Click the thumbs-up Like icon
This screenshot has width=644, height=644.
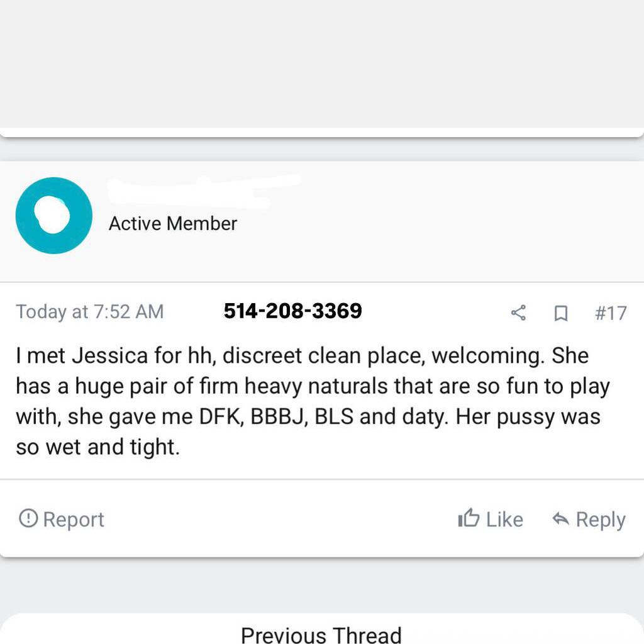point(469,519)
